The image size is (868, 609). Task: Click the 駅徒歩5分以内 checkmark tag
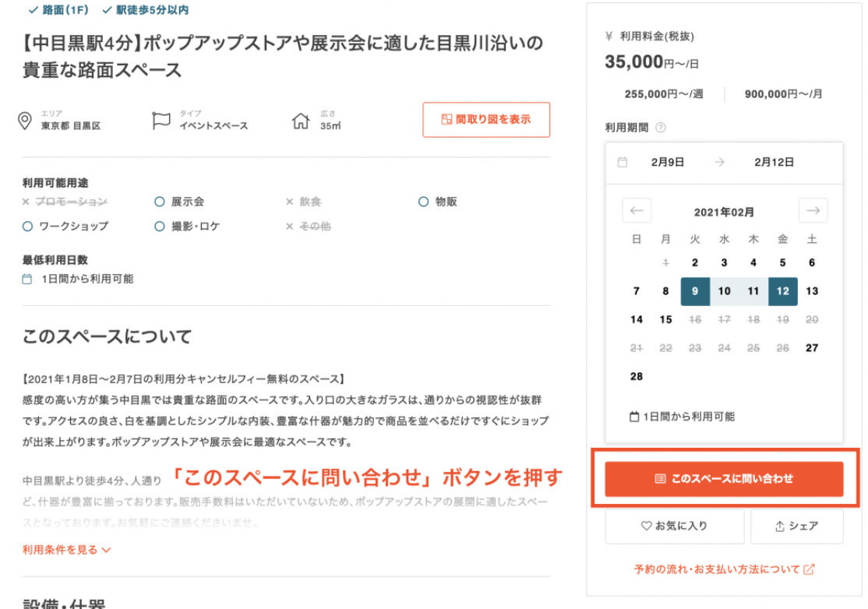pos(146,10)
